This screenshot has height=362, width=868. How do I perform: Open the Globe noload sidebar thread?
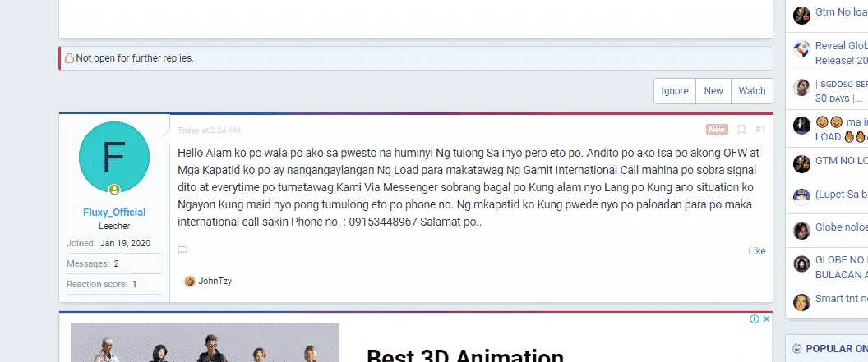point(842,227)
